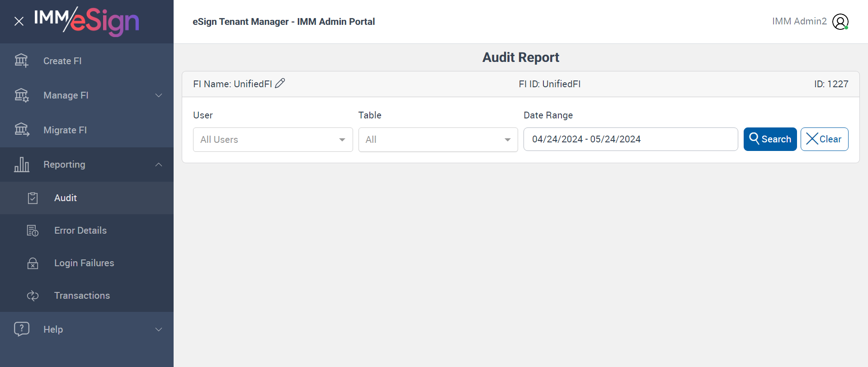Expand the Help menu chevron
868x367 pixels.
pos(159,329)
